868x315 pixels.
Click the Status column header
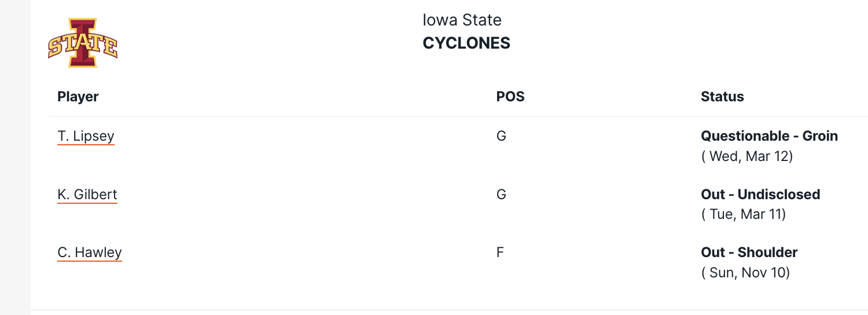722,96
